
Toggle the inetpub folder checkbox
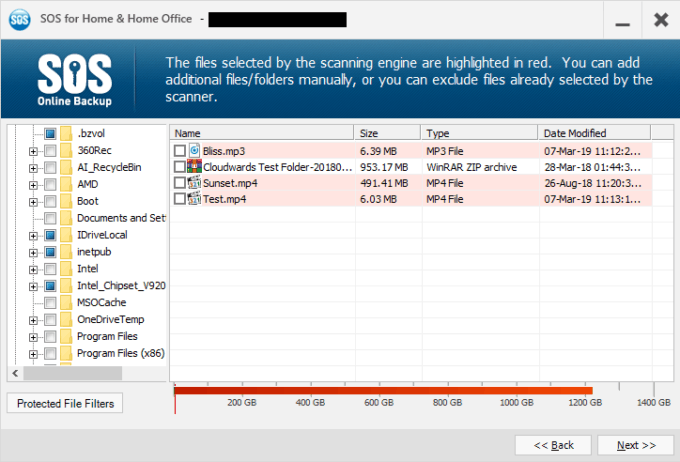[50, 252]
